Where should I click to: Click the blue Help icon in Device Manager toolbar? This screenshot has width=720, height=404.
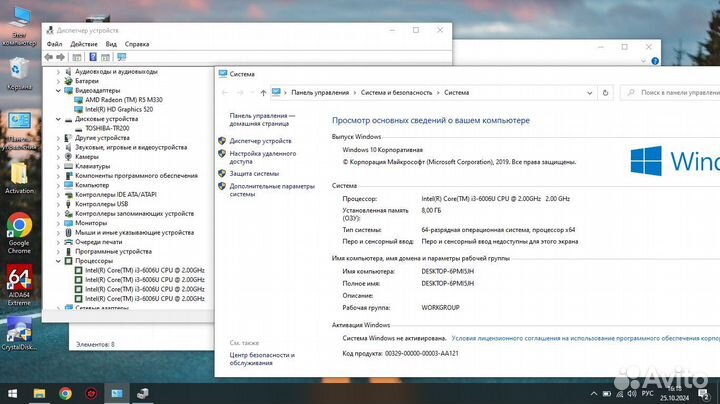coord(93,57)
